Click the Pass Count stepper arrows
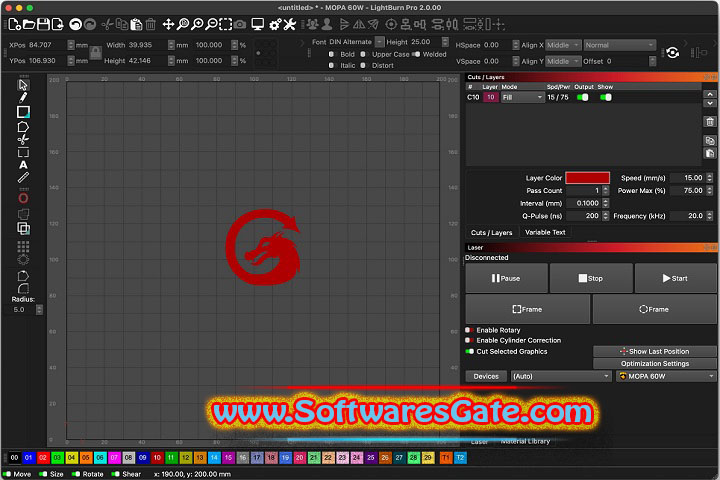720x480 pixels. 606,190
